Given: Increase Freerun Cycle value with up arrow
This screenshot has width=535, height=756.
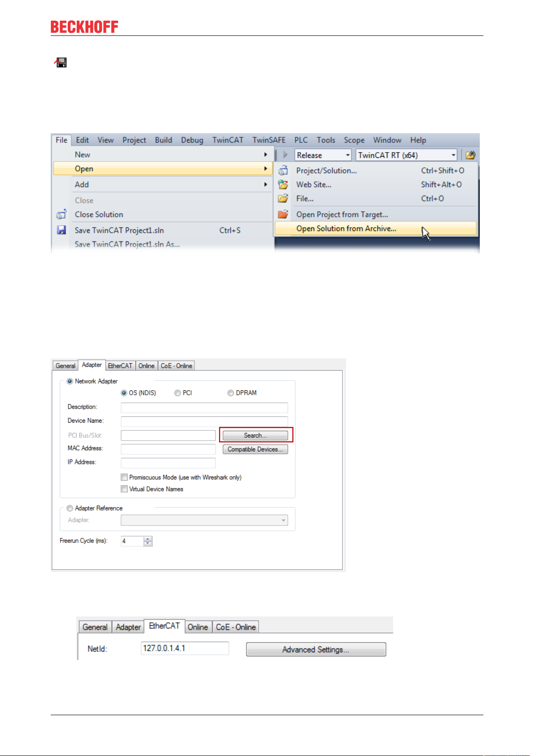Looking at the screenshot, I should (x=148, y=539).
